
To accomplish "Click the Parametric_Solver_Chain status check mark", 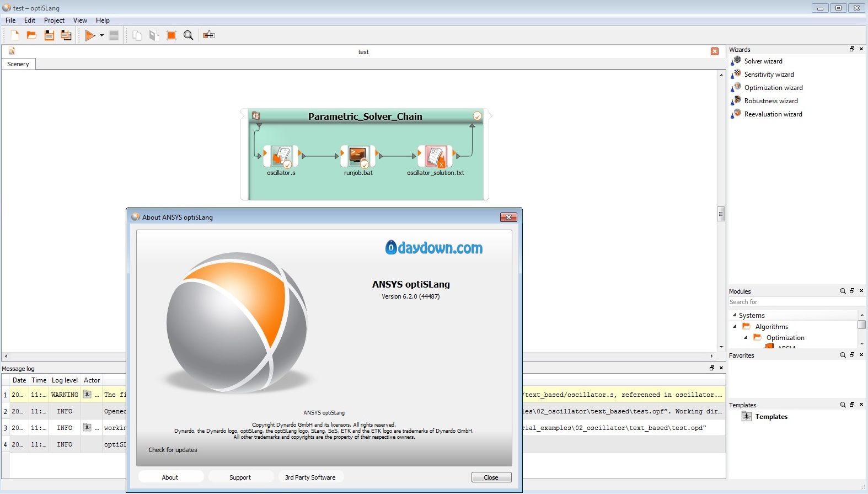I will click(478, 116).
